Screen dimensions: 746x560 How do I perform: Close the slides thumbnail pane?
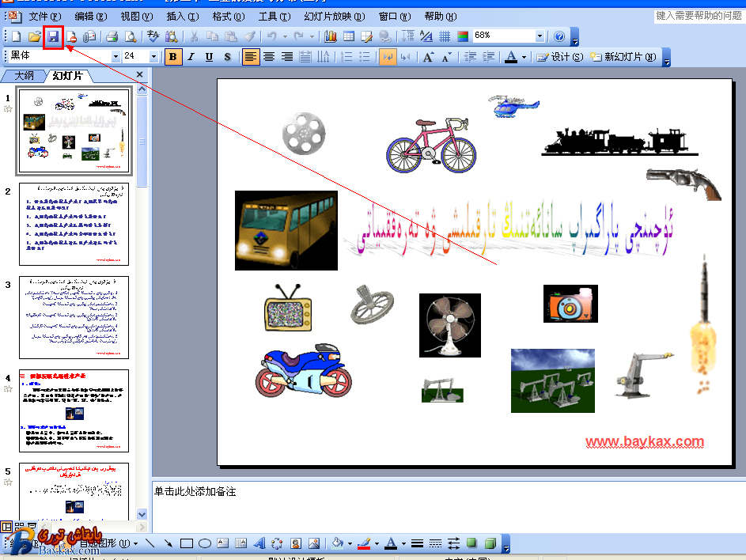tap(139, 74)
